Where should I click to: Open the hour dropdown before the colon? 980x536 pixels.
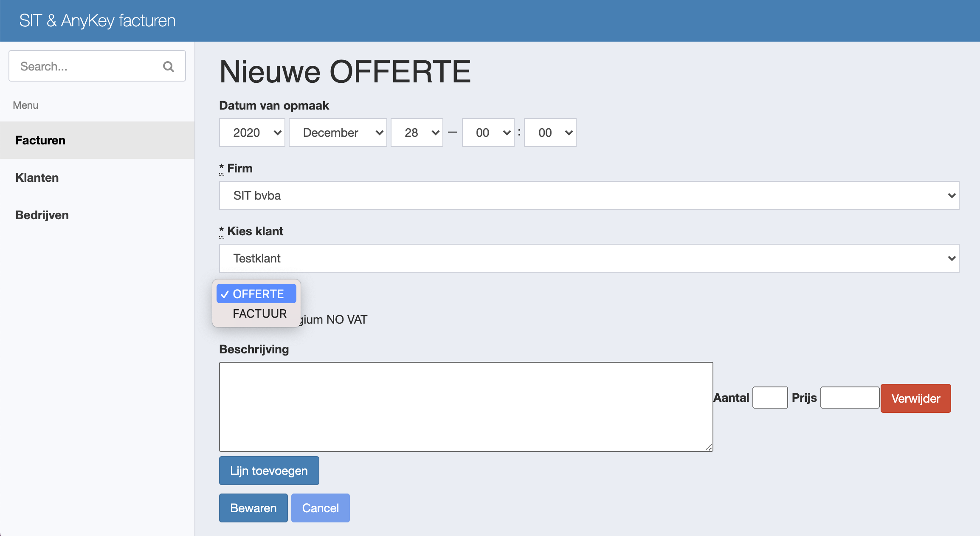[488, 133]
